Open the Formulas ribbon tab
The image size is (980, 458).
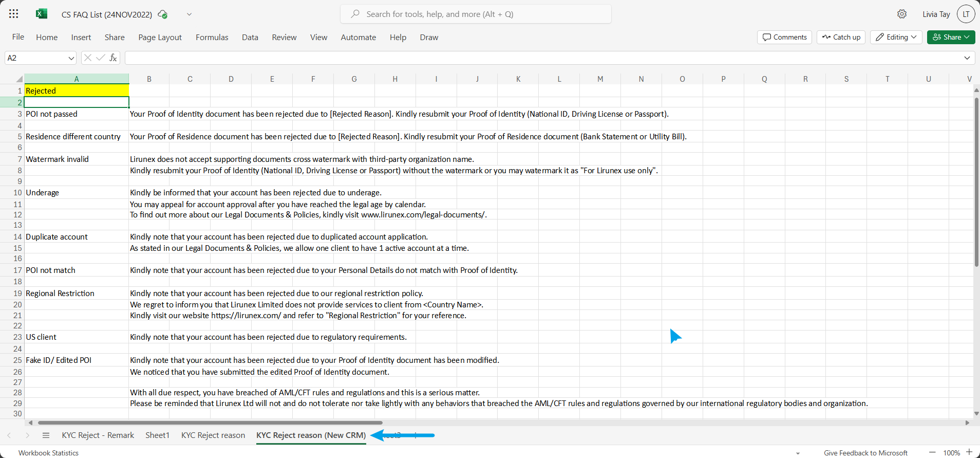click(x=212, y=38)
